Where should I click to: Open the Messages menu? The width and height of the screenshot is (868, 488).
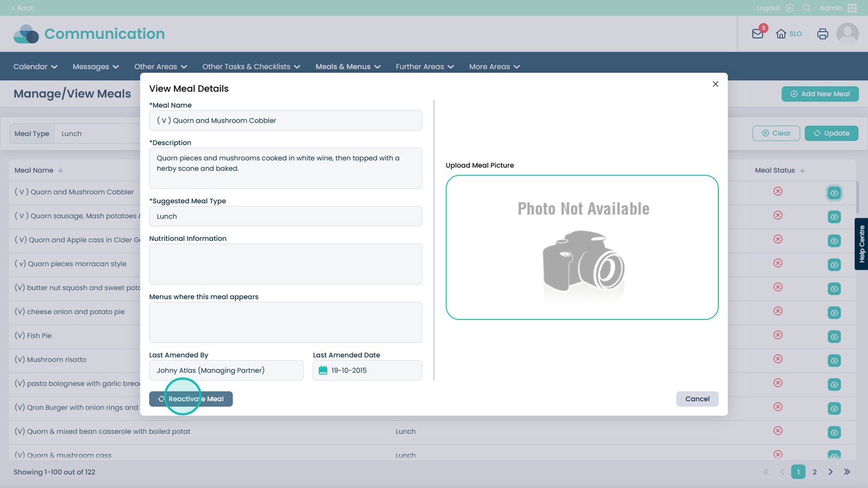(x=95, y=67)
